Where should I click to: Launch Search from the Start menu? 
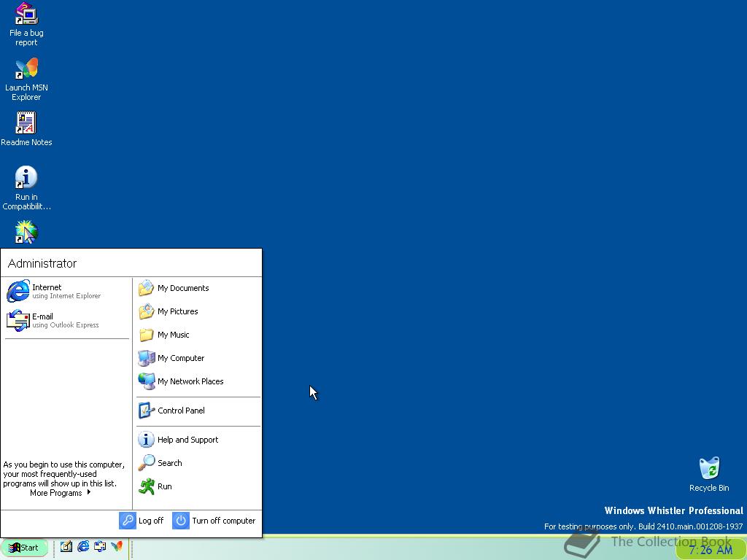click(198, 463)
